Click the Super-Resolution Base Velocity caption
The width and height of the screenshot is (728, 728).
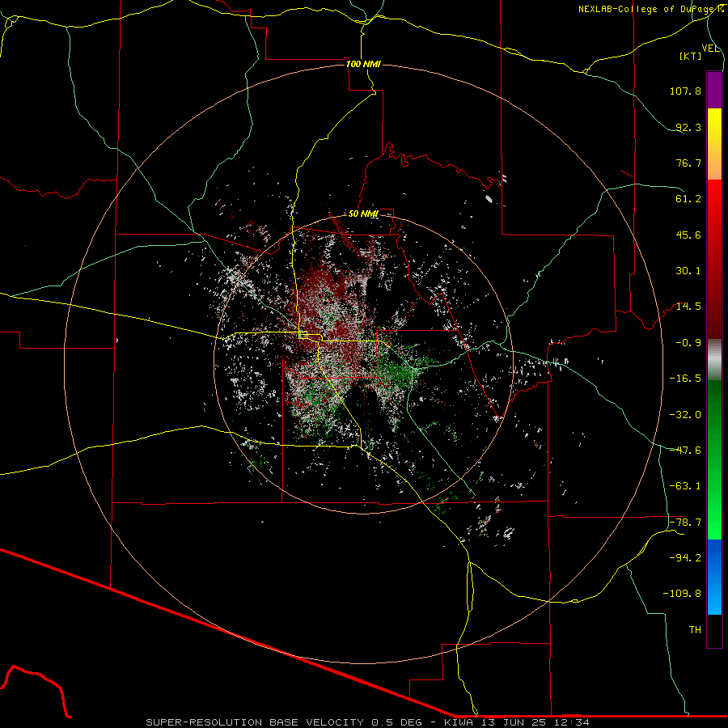(368, 722)
